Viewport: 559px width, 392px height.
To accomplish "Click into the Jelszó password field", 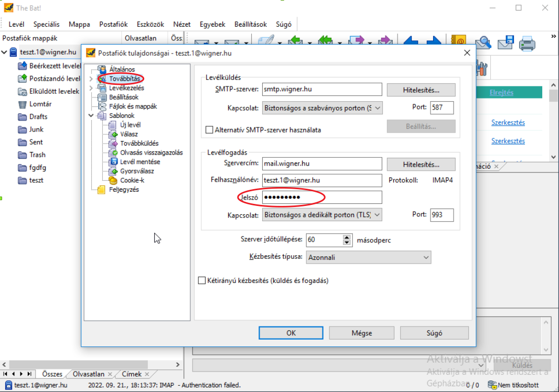I will click(322, 197).
